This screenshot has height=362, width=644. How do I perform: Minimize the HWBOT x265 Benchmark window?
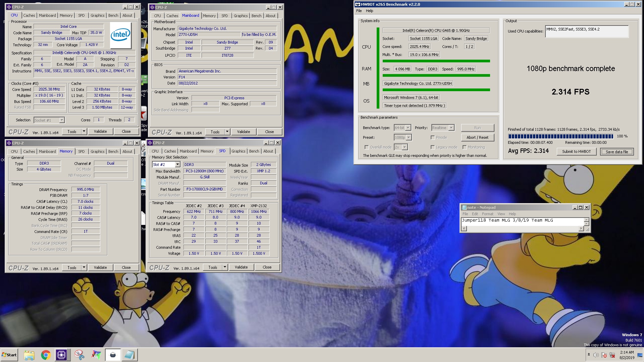[x=627, y=4]
